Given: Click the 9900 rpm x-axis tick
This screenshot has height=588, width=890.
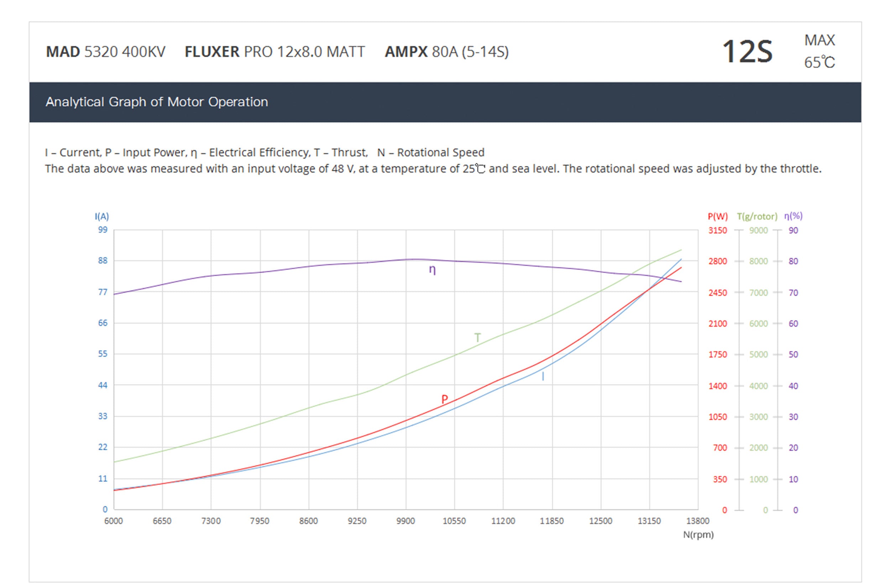Looking at the screenshot, I should (x=405, y=521).
